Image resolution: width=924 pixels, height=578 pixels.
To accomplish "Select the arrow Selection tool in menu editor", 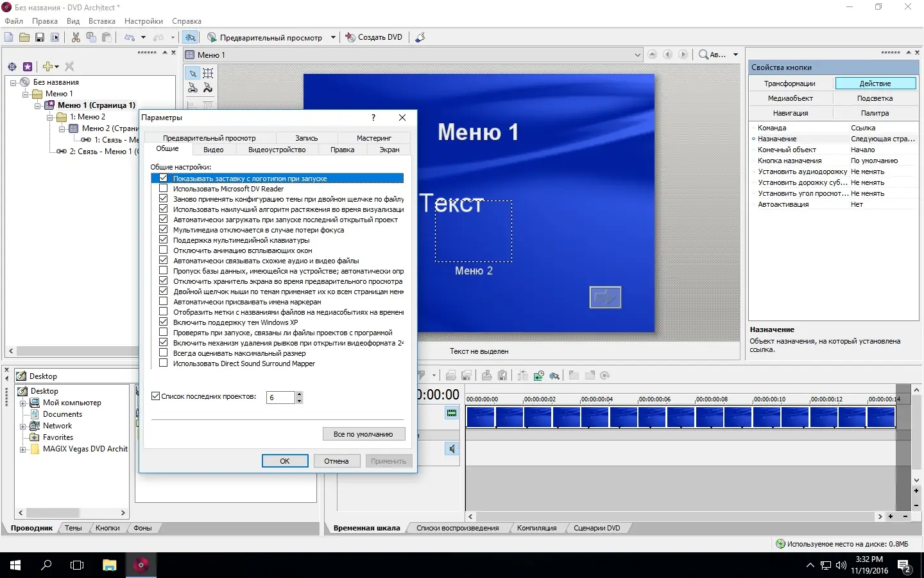I will (193, 73).
